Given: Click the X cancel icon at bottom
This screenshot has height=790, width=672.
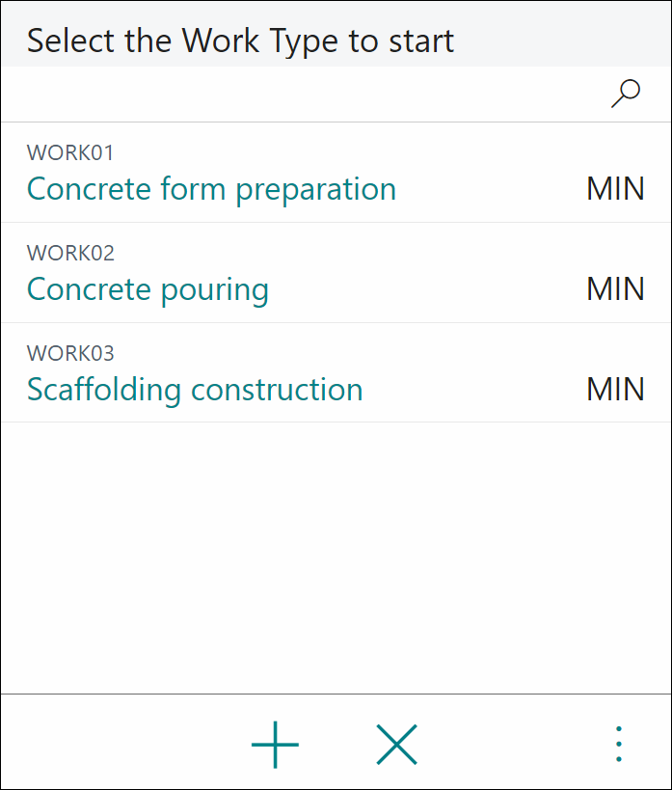Looking at the screenshot, I should coord(397,744).
